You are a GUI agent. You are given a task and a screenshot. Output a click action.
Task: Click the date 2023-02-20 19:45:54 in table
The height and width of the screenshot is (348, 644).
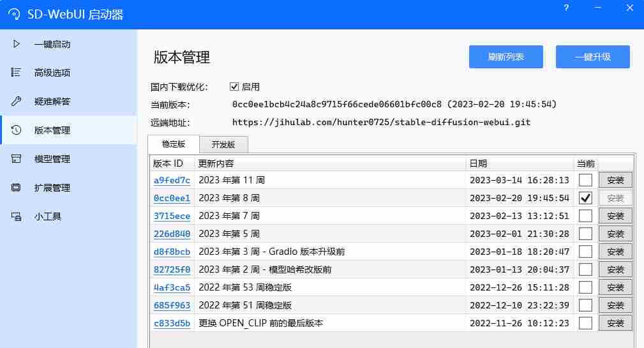pyautogui.click(x=520, y=198)
